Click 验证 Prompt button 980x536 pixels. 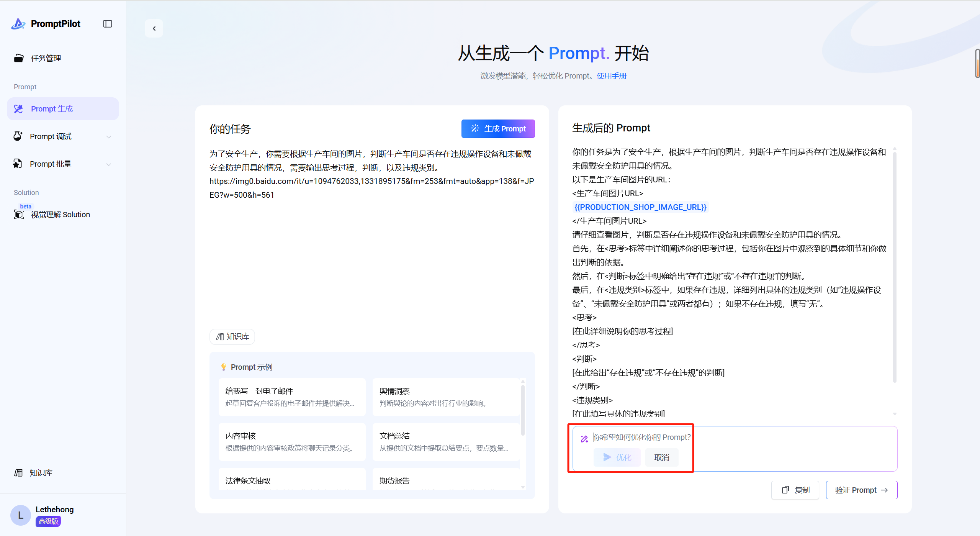pyautogui.click(x=861, y=490)
